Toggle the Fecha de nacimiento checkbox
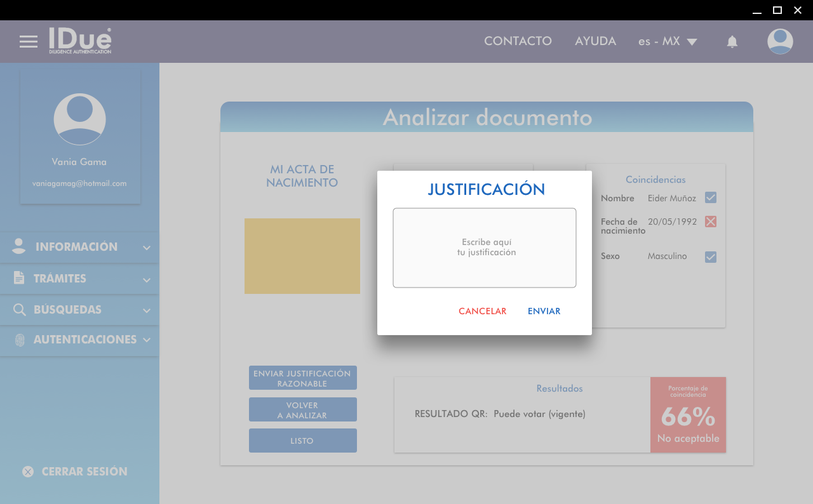This screenshot has width=813, height=504. [x=711, y=222]
